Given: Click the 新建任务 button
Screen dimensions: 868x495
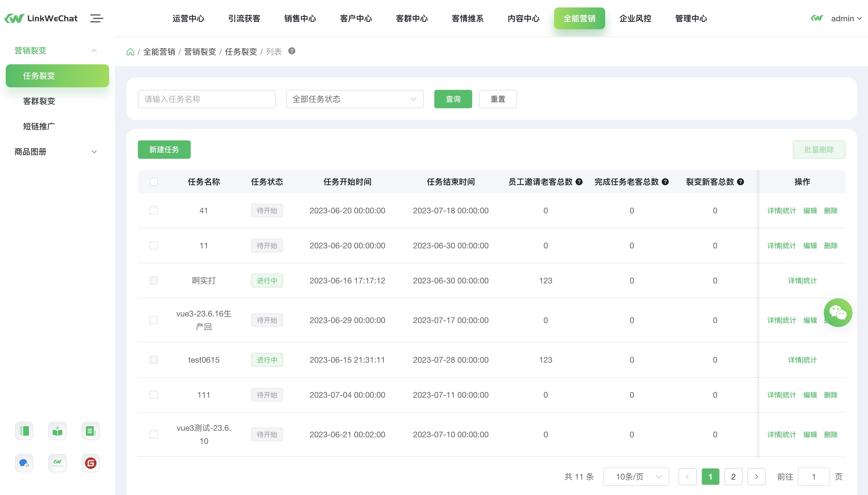Looking at the screenshot, I should (x=164, y=150).
